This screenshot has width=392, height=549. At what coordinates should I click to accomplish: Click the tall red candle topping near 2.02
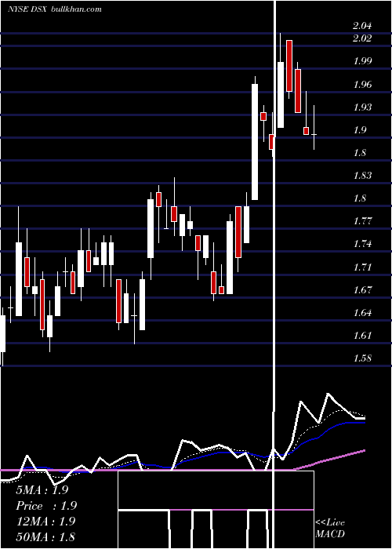click(x=289, y=66)
